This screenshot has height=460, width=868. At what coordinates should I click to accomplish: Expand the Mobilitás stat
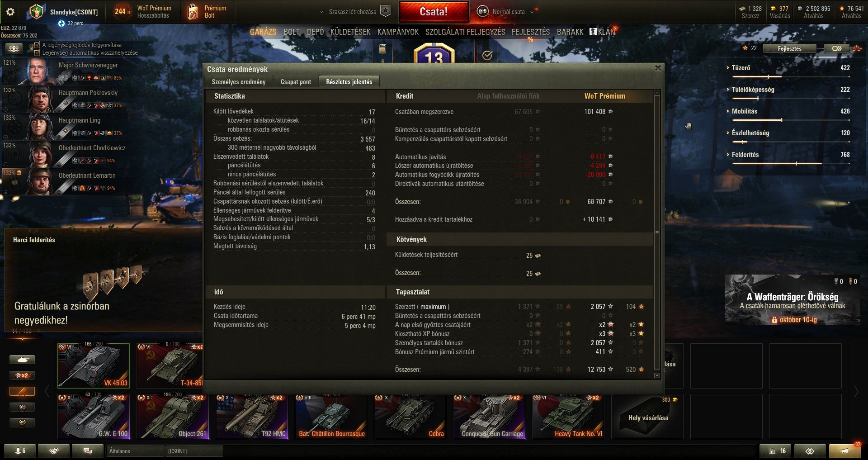(x=788, y=111)
